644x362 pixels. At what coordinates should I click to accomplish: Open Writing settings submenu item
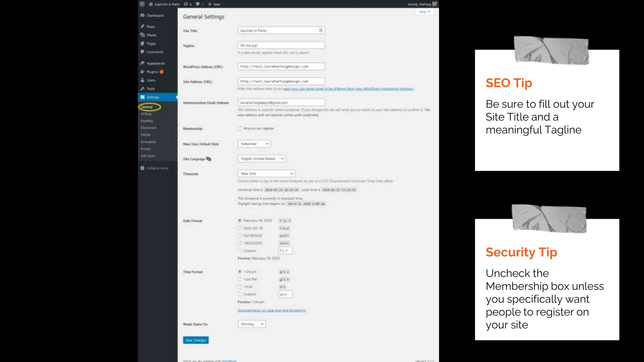(146, 114)
